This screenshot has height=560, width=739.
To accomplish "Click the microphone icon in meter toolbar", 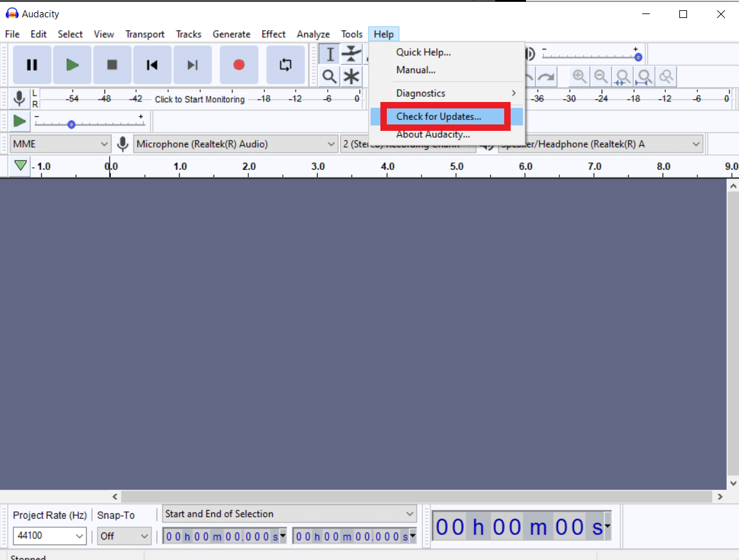I will tap(19, 98).
